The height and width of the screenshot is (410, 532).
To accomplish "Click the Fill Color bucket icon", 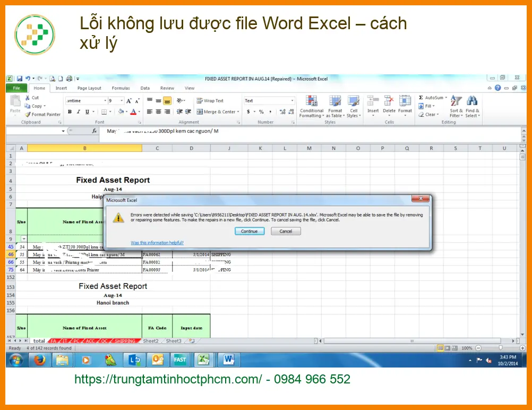I will tap(121, 112).
